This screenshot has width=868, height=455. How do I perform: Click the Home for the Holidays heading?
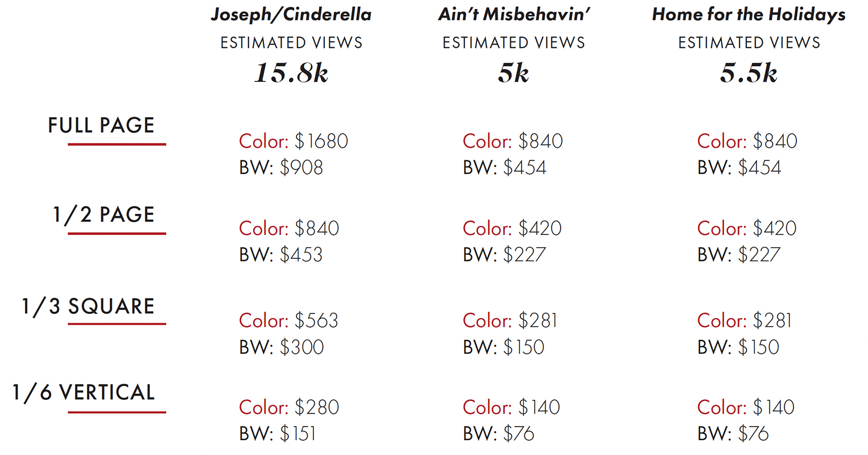749,15
